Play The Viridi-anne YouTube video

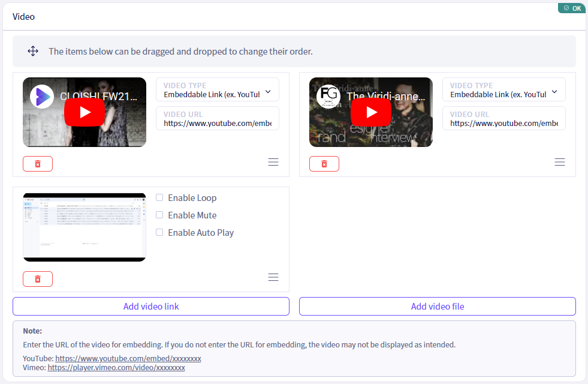point(371,112)
